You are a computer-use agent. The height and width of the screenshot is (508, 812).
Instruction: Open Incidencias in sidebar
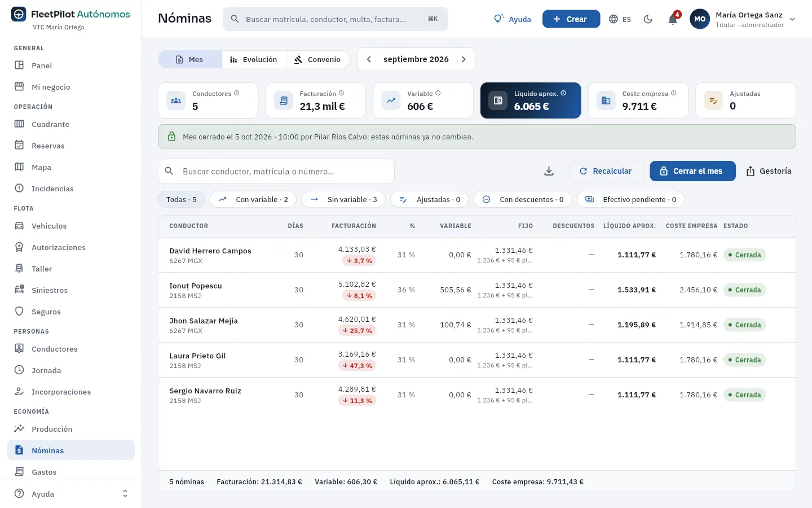point(70,189)
